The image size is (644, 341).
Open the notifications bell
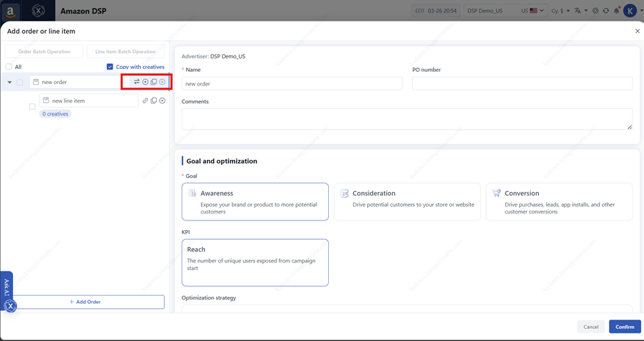(616, 10)
